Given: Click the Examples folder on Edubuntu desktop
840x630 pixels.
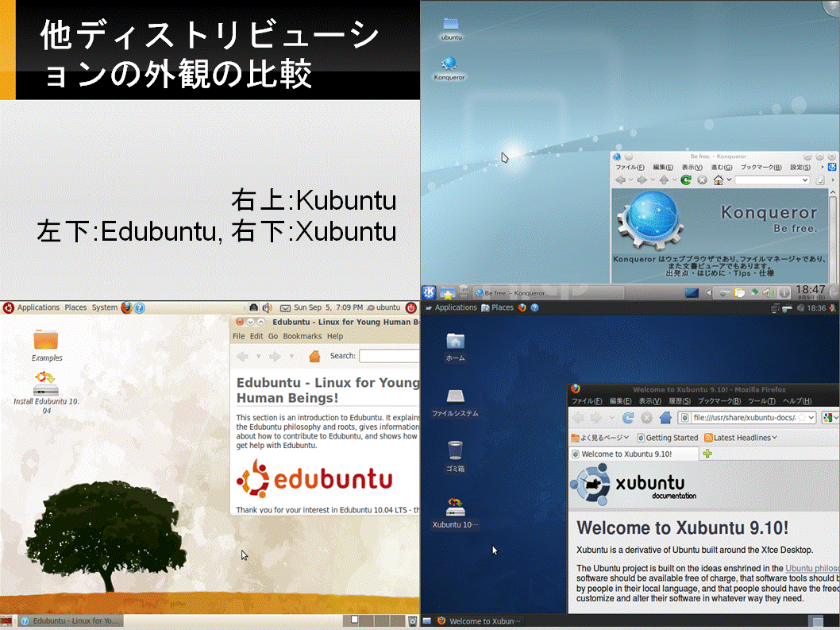Looking at the screenshot, I should pos(46,346).
